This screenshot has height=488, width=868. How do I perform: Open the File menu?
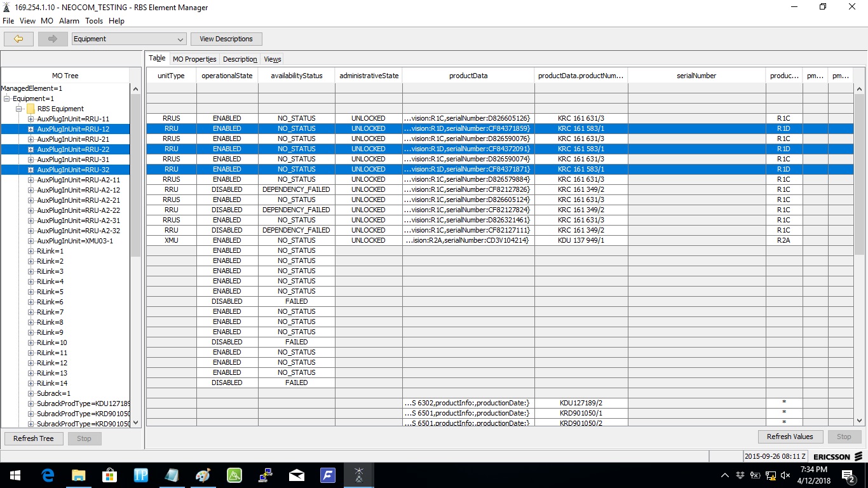8,21
